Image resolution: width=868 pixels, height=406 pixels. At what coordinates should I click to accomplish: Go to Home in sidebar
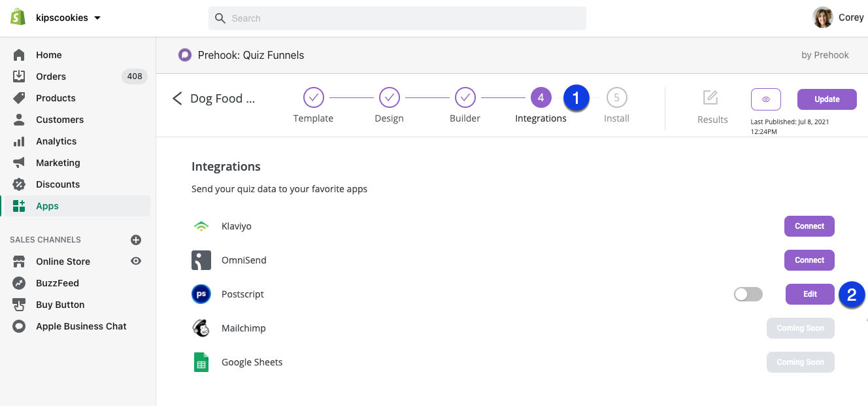point(49,55)
